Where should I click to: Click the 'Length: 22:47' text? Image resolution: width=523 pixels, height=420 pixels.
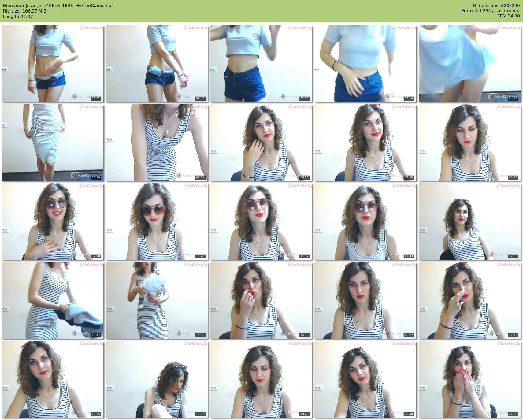tap(18, 17)
